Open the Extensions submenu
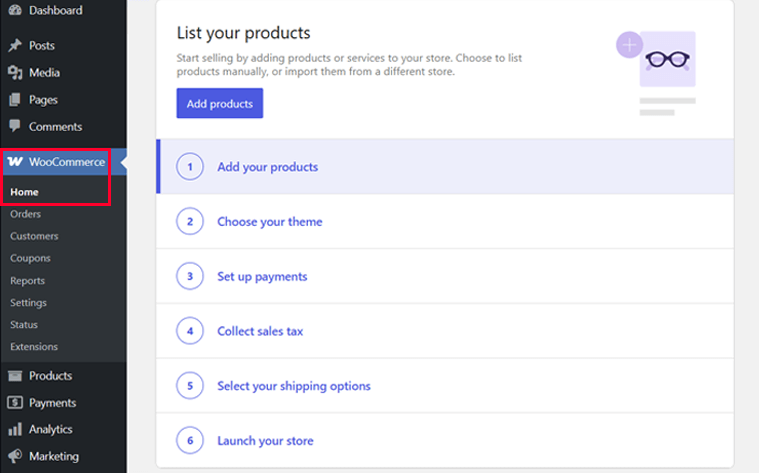759x473 pixels. [x=34, y=347]
